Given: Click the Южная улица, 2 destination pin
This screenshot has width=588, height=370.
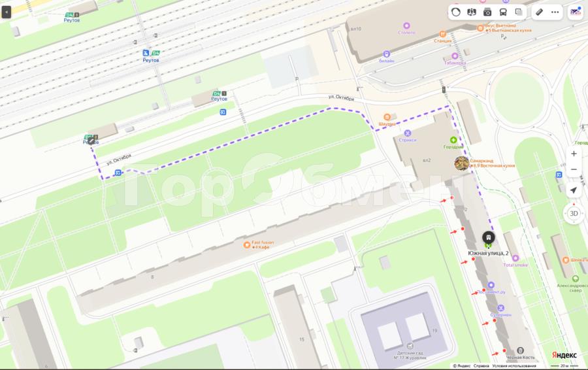Looking at the screenshot, I should pos(488,237).
